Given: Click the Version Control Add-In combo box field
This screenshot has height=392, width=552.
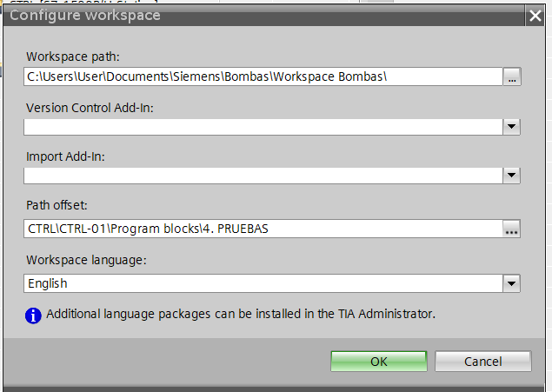Looking at the screenshot, I should click(263, 127).
